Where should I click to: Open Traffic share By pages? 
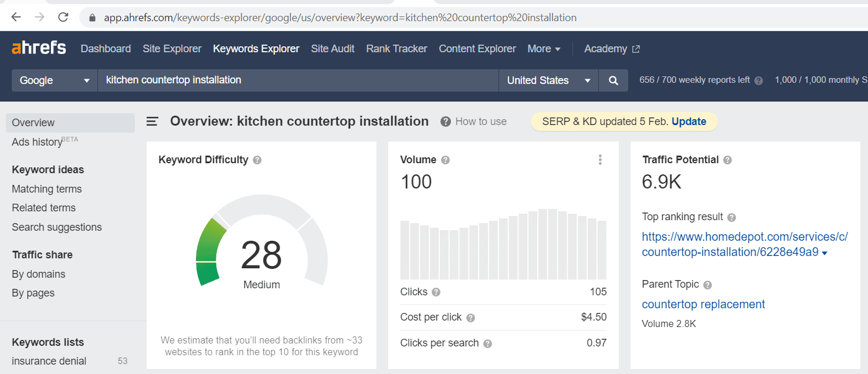33,293
